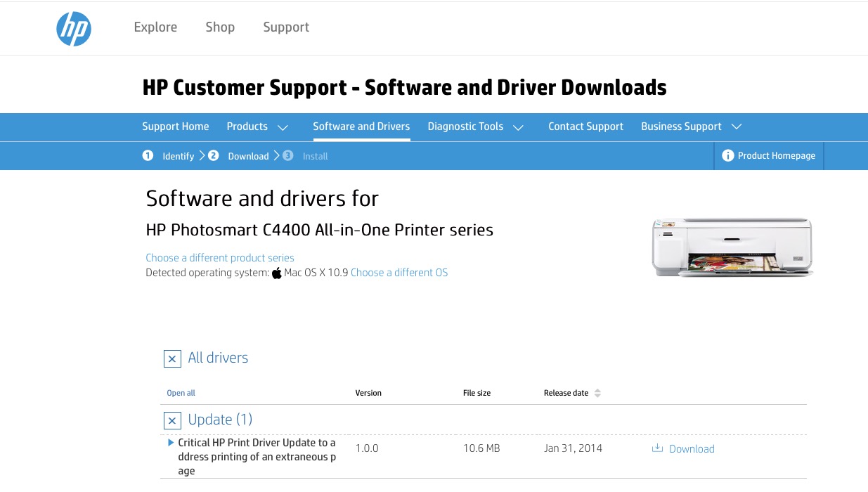
Task: Open the Diagnostic Tools item
Action: pos(465,127)
